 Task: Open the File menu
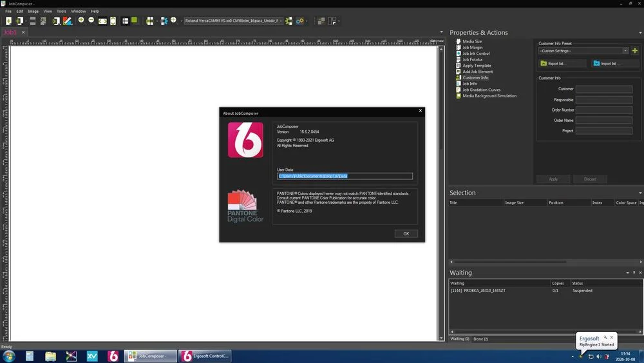(x=8, y=11)
